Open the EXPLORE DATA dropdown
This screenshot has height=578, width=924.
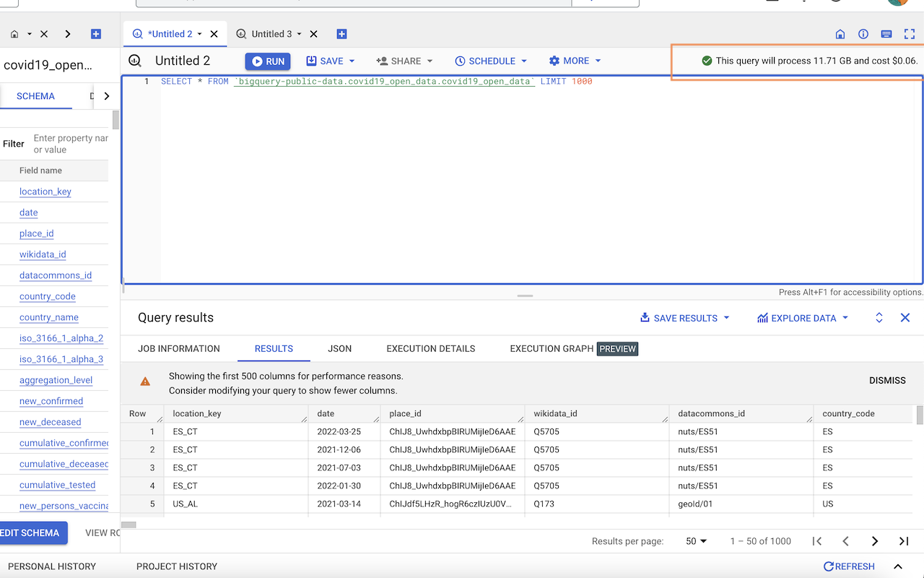pyautogui.click(x=803, y=318)
